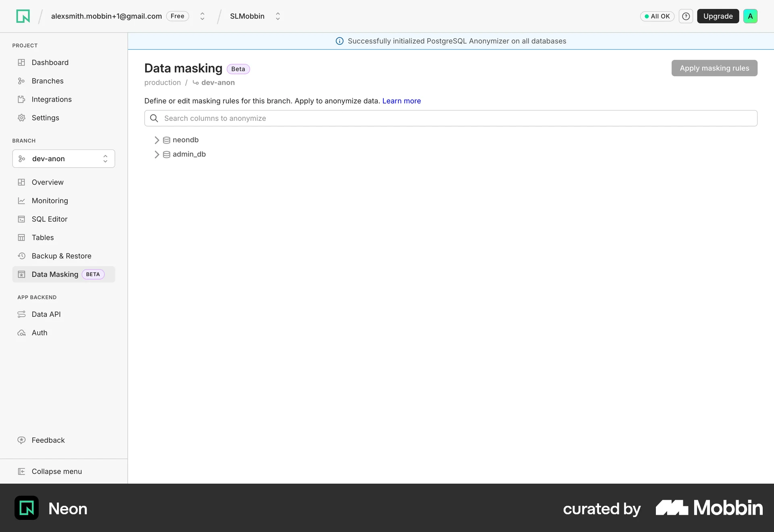Click the Upgrade button
Viewport: 774px width, 532px height.
(718, 16)
